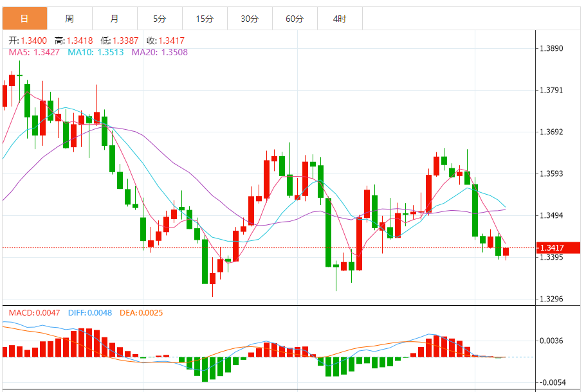Click the 1.3890 price axis label

pyautogui.click(x=552, y=49)
